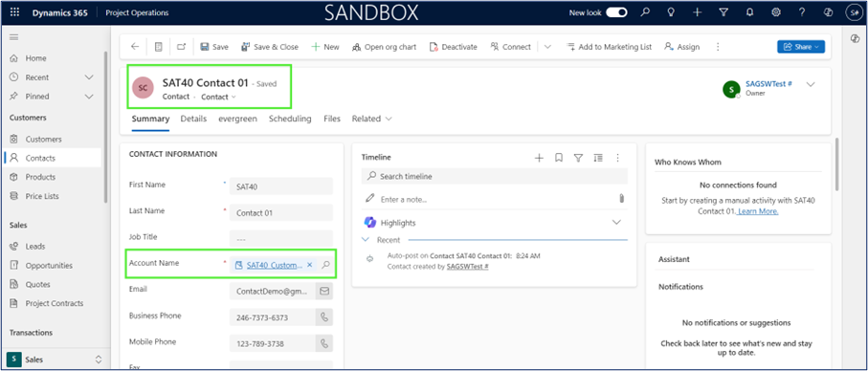
Task: Click New in command bar
Action: tap(325, 47)
